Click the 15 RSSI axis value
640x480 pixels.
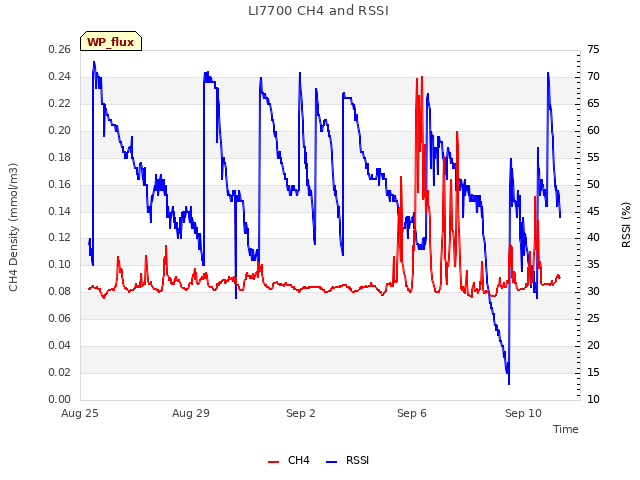coord(593,372)
